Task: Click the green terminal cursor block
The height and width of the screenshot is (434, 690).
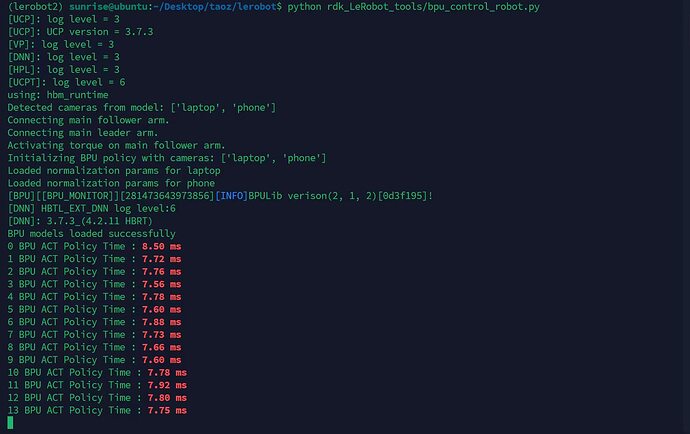Action: point(10,423)
